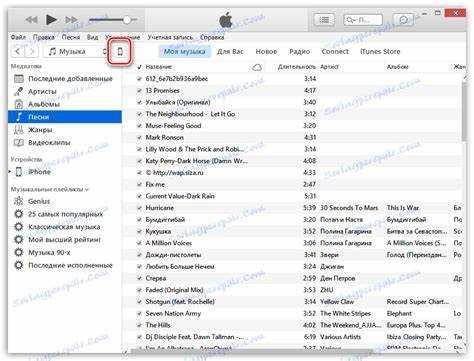Click artist 30 Seconds To Mars
Viewport: 474px width, 361px height.
tap(349, 208)
